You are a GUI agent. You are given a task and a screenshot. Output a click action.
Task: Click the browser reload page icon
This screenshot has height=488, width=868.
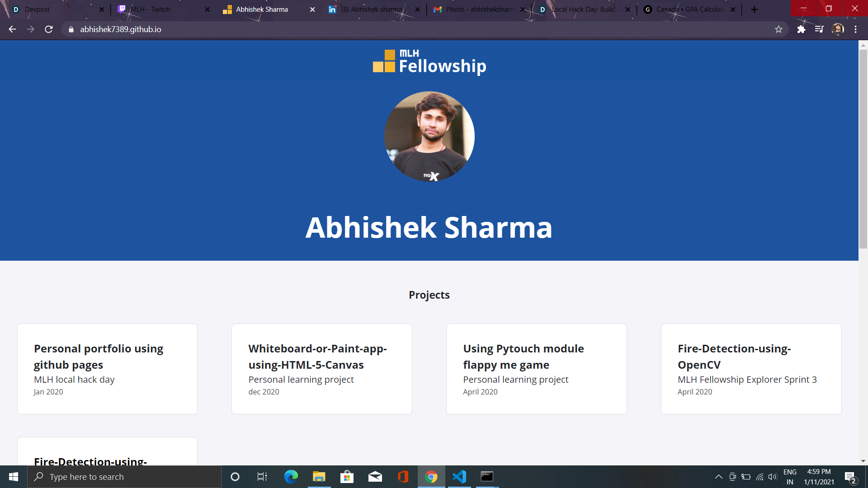coord(49,29)
